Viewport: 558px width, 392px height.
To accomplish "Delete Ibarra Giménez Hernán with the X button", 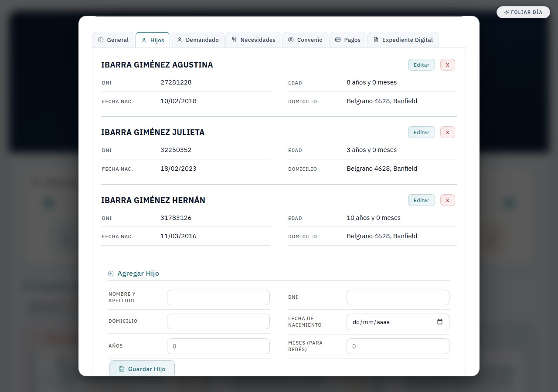I will 448,200.
